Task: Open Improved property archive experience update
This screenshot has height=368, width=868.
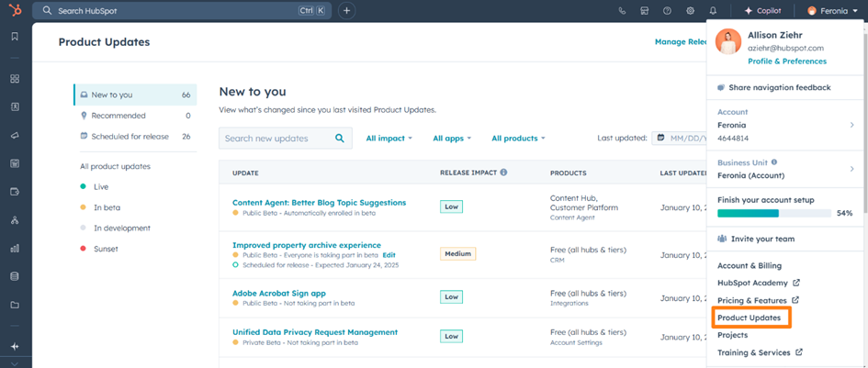Action: pos(307,245)
